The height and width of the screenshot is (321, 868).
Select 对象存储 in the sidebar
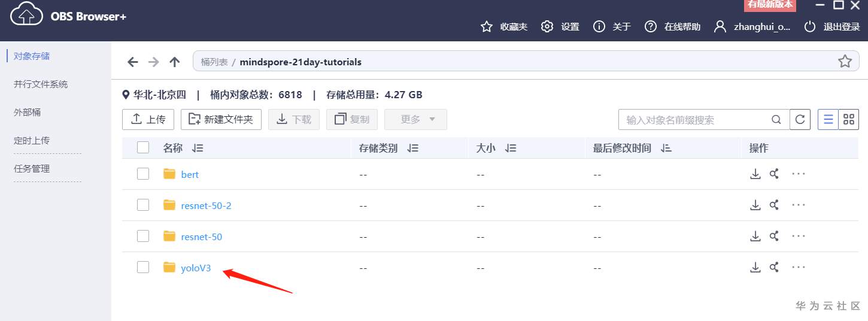click(x=32, y=56)
